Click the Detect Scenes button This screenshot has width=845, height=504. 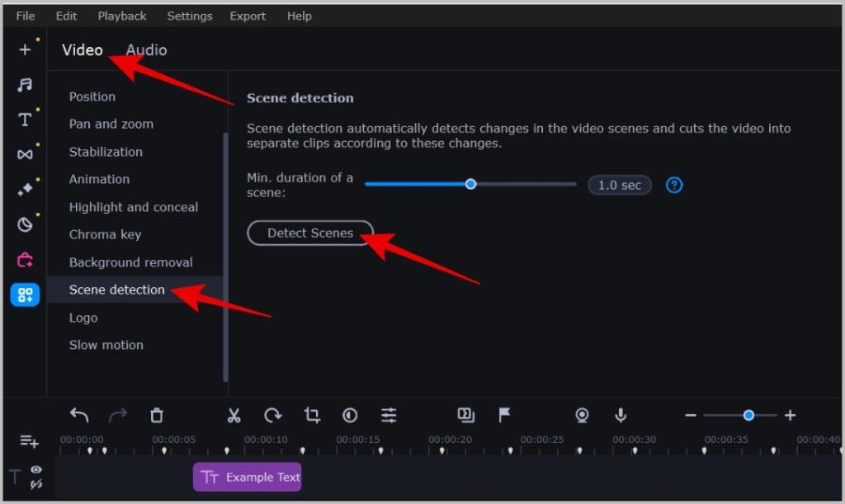pos(310,233)
